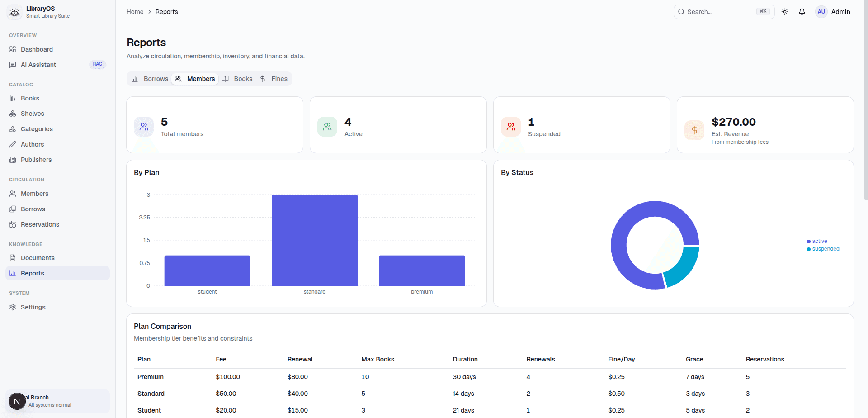Viewport: 868px width, 418px height.
Task: Click the student plan bar in chart
Action: click(207, 271)
